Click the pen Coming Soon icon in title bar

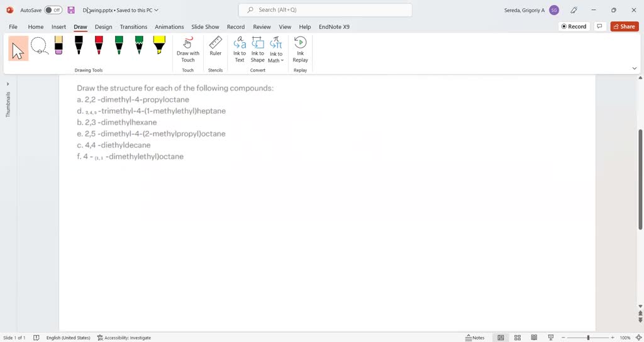574,10
